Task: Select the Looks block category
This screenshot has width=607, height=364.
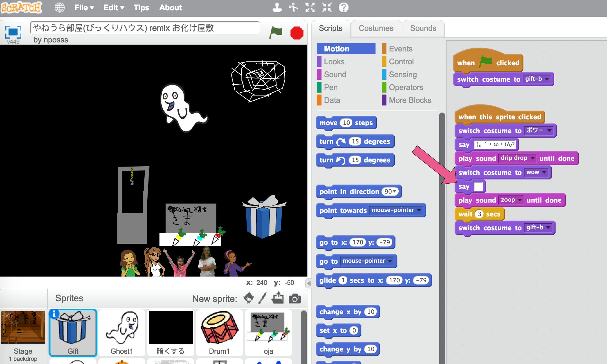Action: click(334, 61)
